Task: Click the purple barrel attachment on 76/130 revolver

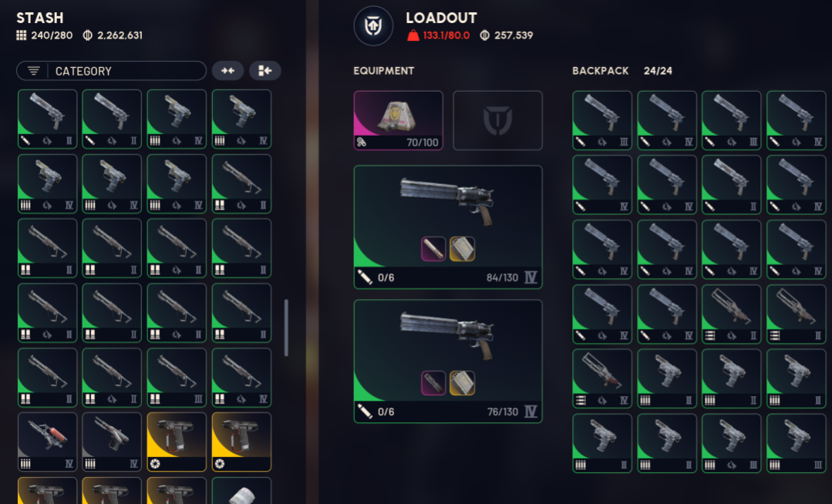Action: click(433, 383)
